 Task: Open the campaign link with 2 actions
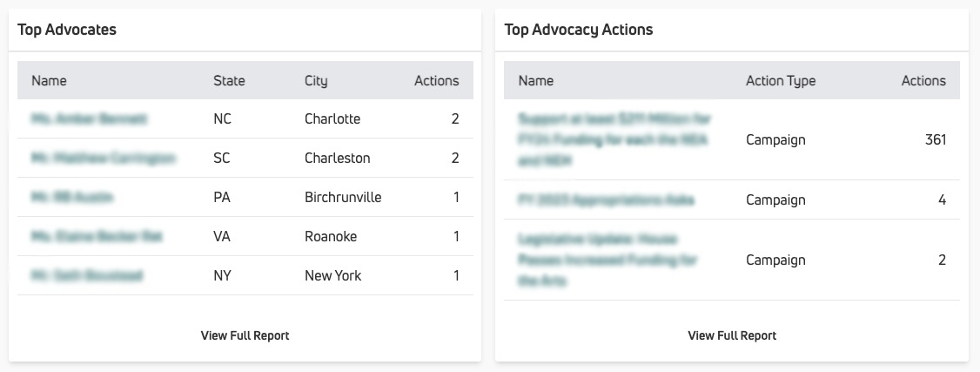point(607,260)
